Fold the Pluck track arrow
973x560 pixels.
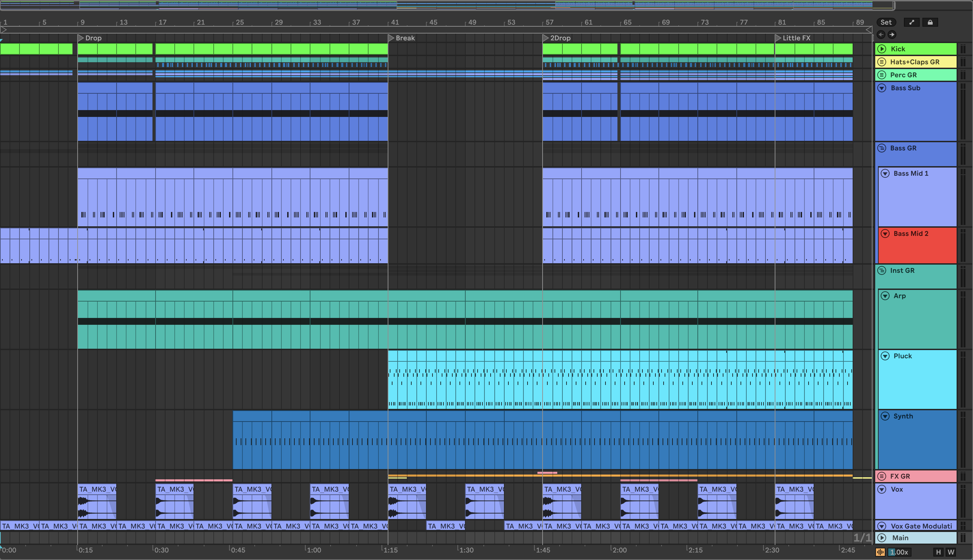coord(885,356)
